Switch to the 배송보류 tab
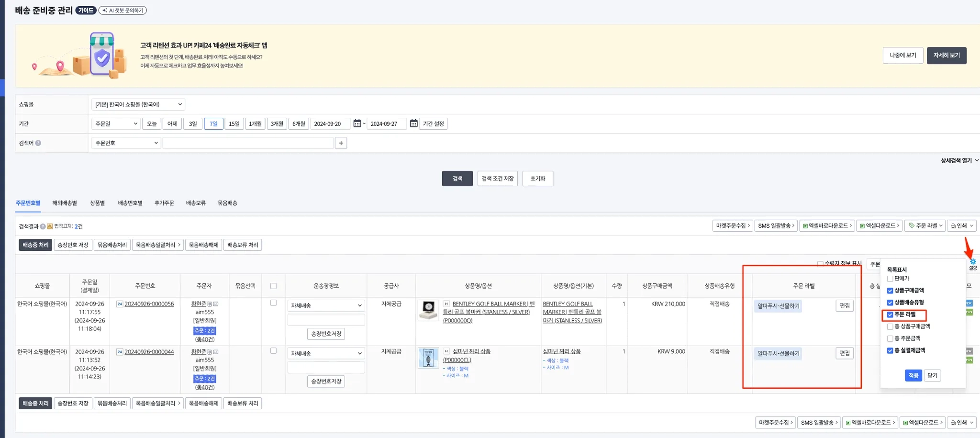This screenshot has width=980, height=438. 196,203
